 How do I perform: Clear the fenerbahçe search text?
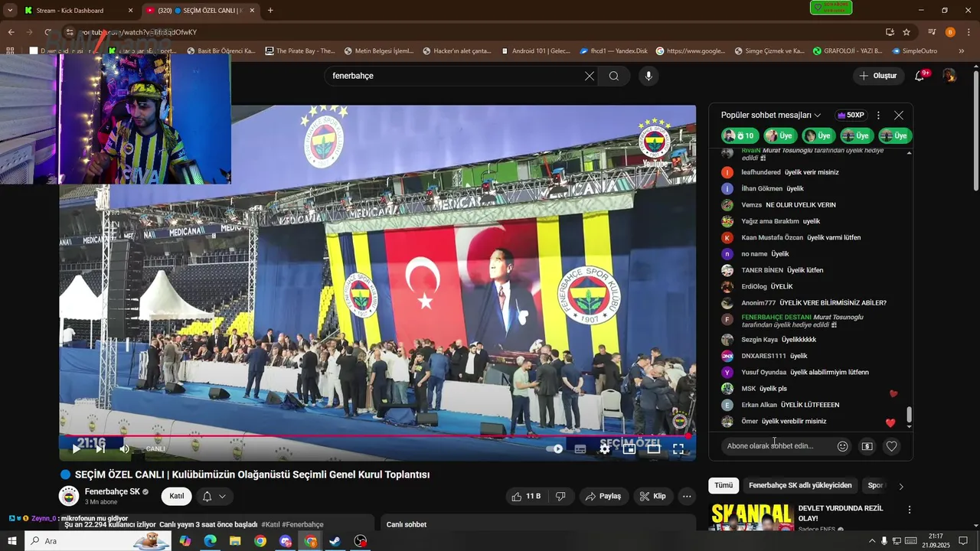(x=590, y=76)
